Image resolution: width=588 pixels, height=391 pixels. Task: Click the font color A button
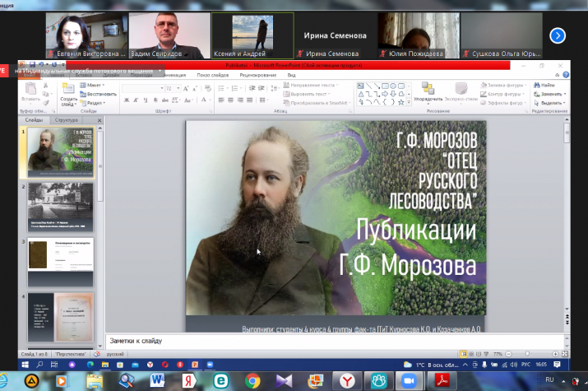204,100
